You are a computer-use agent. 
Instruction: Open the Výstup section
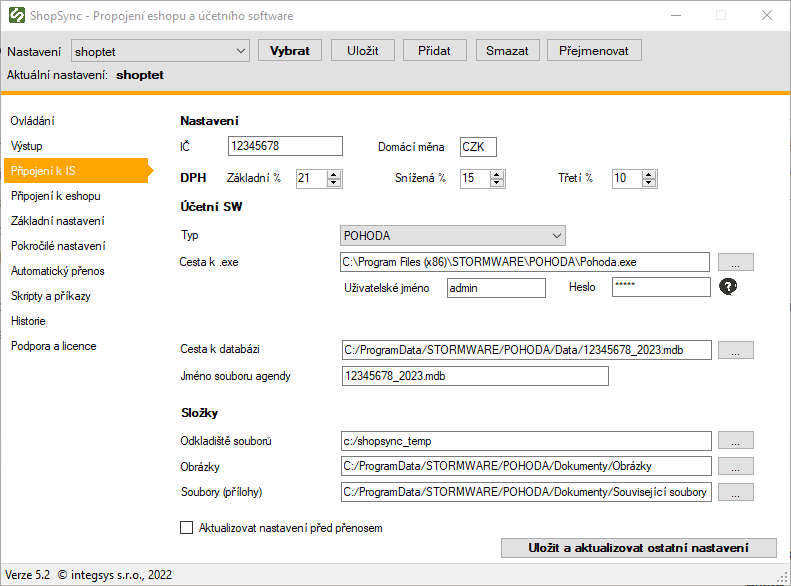point(27,146)
